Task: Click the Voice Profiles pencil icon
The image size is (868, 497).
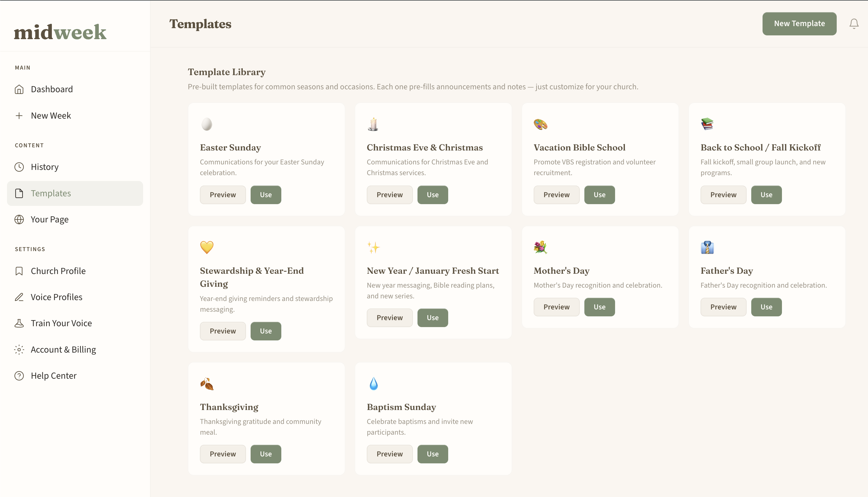Action: [x=19, y=297]
